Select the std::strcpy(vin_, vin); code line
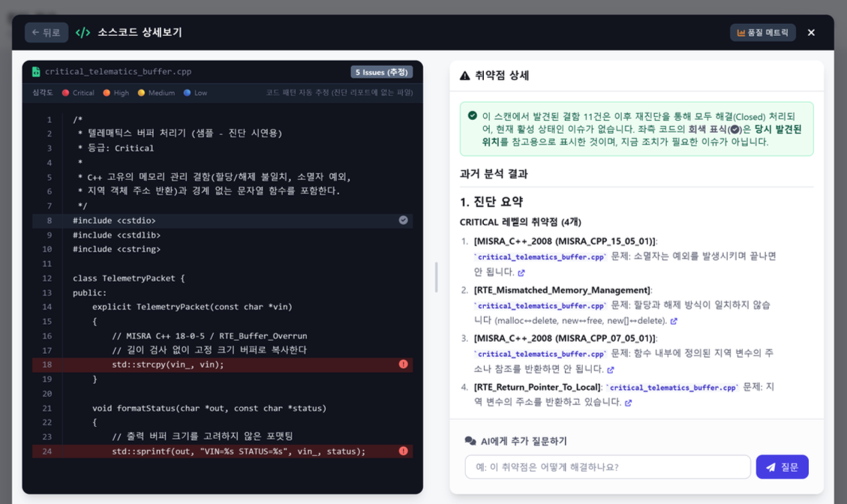Viewport: 847px width, 504px height. [x=223, y=364]
